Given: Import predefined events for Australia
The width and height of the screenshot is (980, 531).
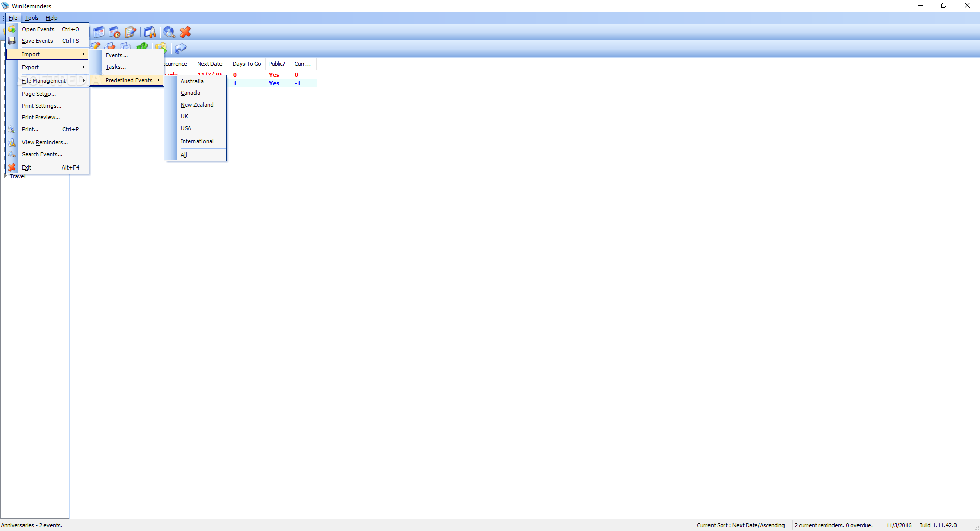Looking at the screenshot, I should coord(195,81).
